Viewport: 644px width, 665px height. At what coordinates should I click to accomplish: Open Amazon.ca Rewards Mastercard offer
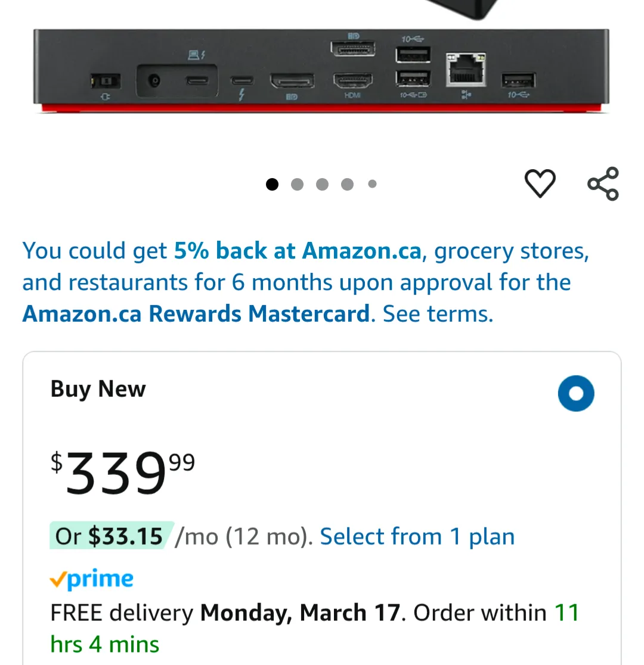click(x=196, y=313)
